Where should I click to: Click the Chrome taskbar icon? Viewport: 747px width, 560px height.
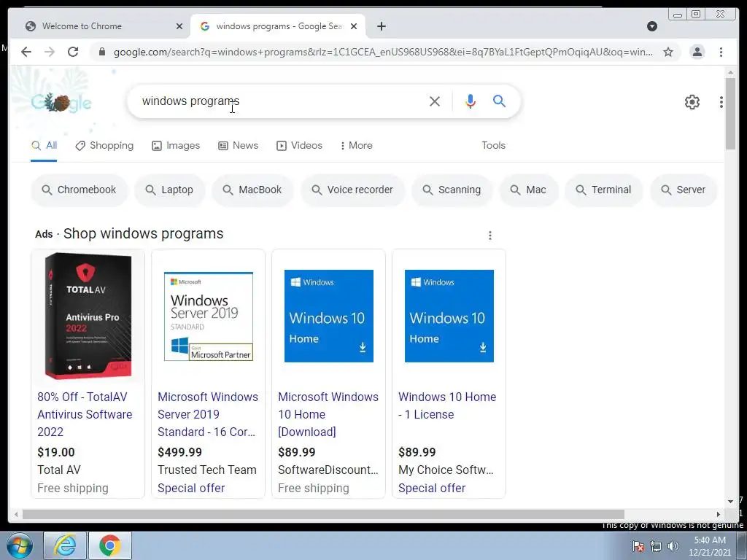tap(110, 545)
